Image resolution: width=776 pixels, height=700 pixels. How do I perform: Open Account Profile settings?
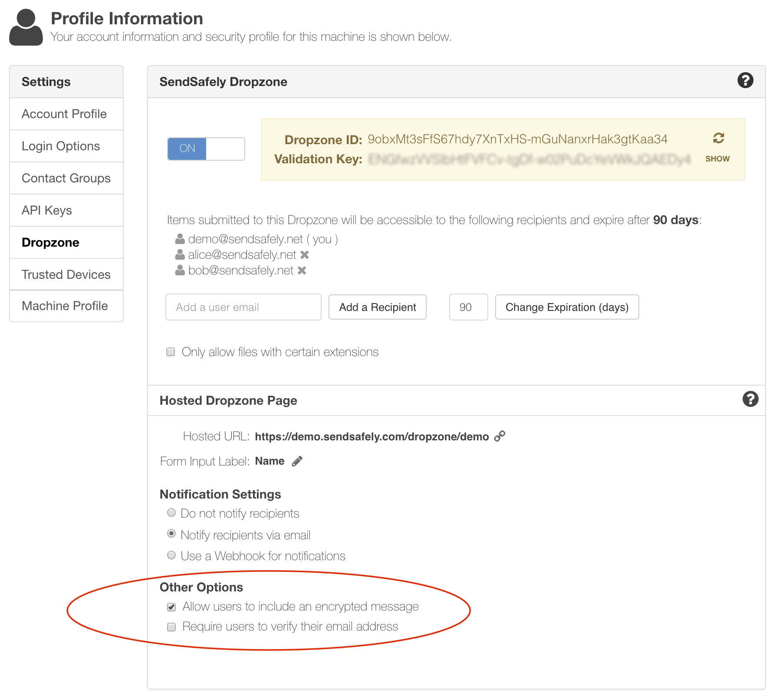pyautogui.click(x=66, y=114)
